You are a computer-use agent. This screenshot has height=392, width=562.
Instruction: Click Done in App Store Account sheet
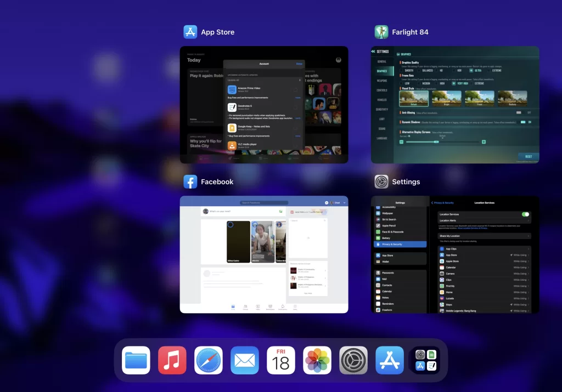click(x=299, y=64)
